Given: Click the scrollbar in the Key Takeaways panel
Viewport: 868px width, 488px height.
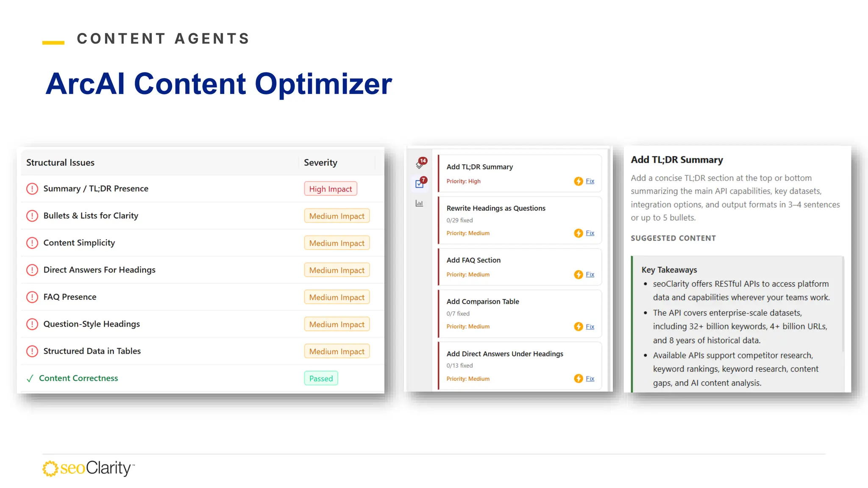Looking at the screenshot, I should [x=843, y=304].
